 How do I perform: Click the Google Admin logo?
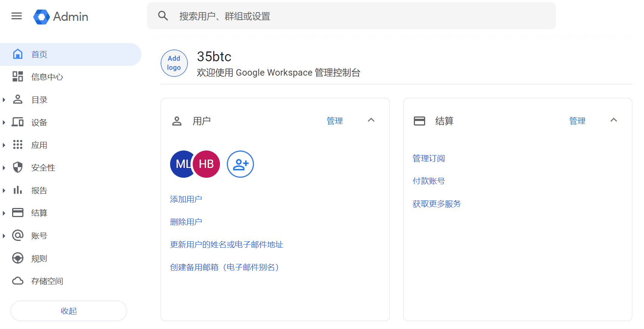point(61,17)
